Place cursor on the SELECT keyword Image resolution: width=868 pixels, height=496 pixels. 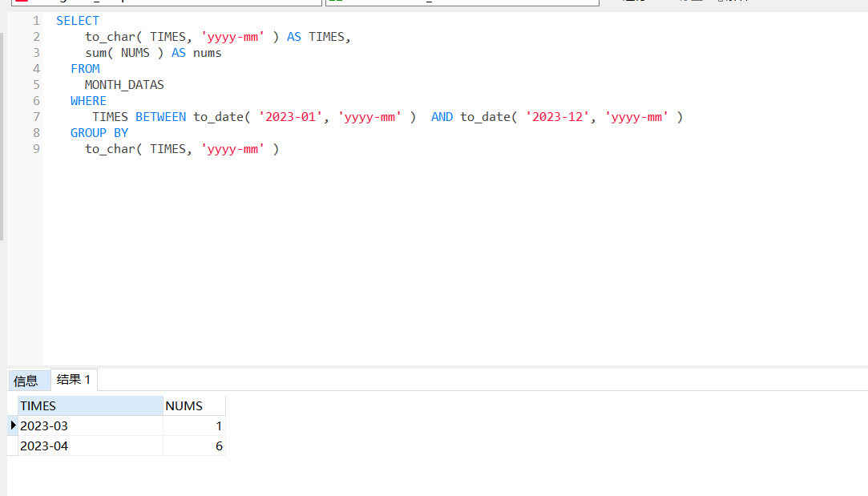pos(78,21)
